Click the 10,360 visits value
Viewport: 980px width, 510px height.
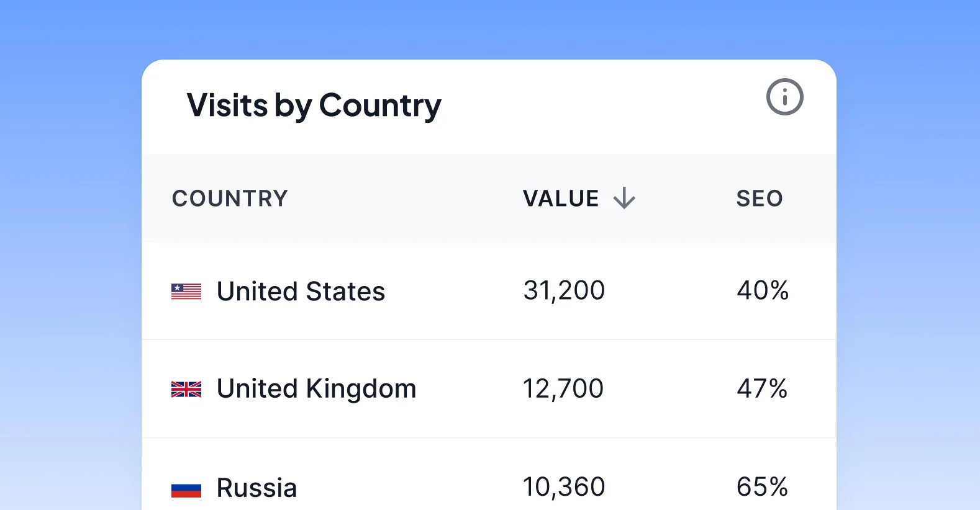tap(563, 487)
